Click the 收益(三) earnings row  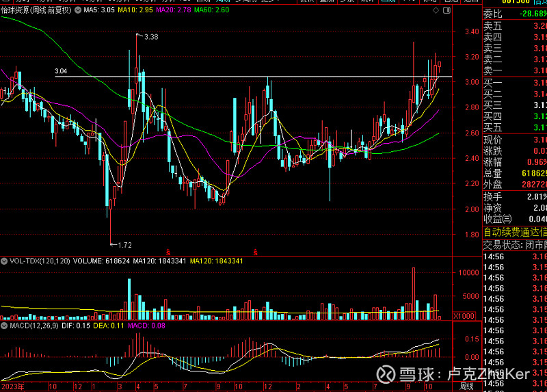click(x=515, y=220)
